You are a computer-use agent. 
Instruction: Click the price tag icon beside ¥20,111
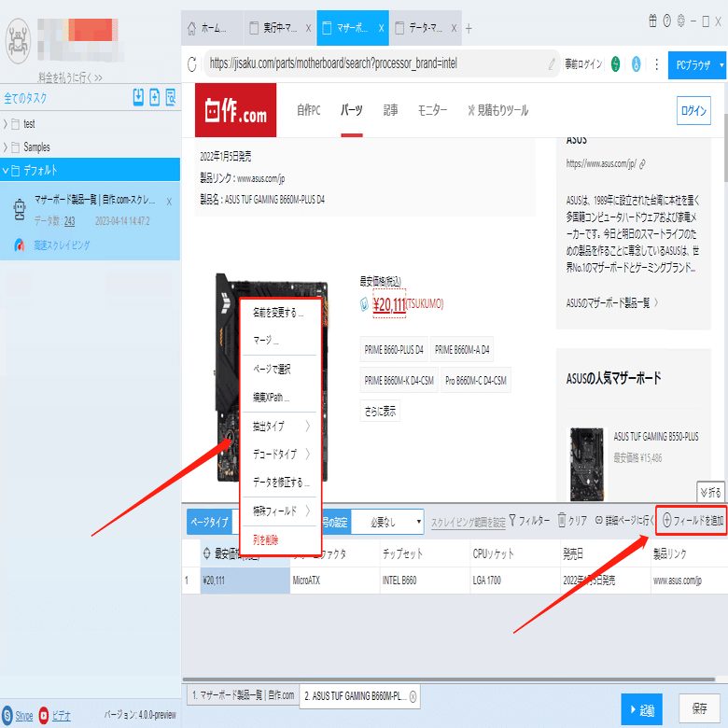(364, 304)
